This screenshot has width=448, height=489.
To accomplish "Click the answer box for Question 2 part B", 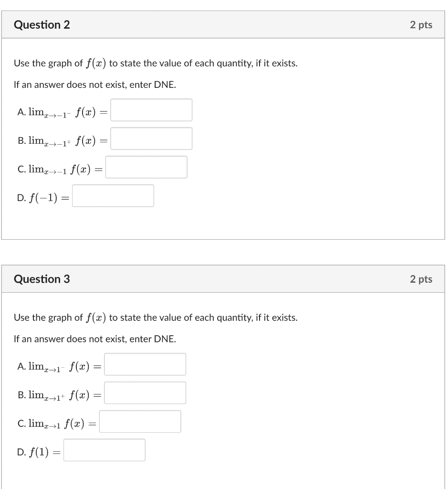I will [151, 138].
